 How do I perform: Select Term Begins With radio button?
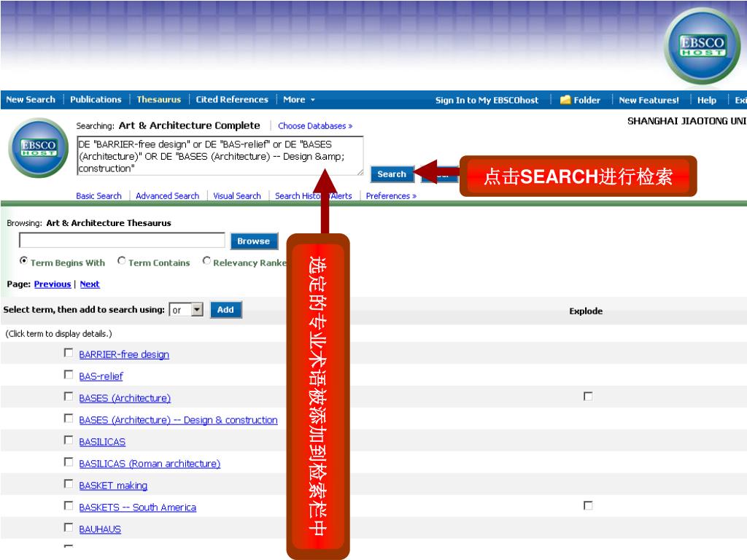23,261
